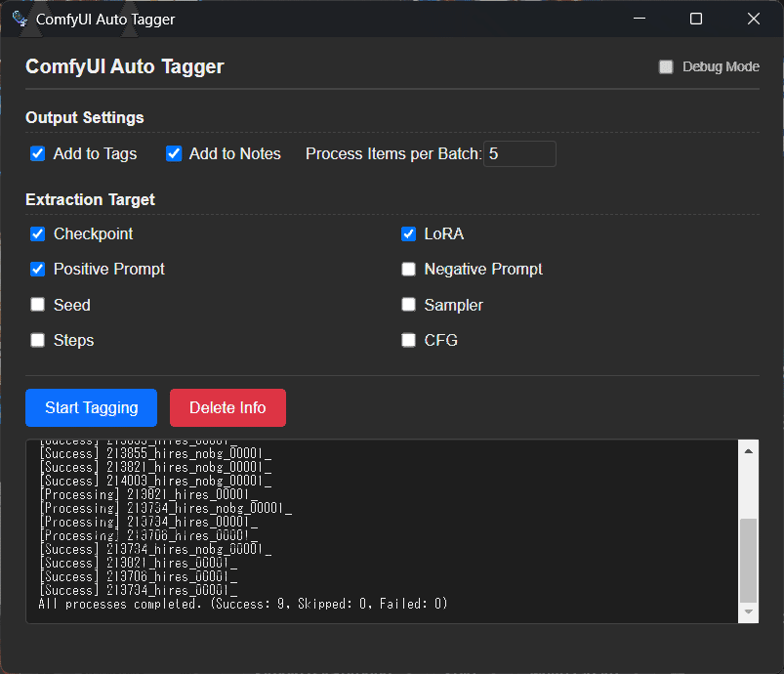This screenshot has width=784, height=674.
Task: Enable Negative Prompt extraction
Action: 409,270
